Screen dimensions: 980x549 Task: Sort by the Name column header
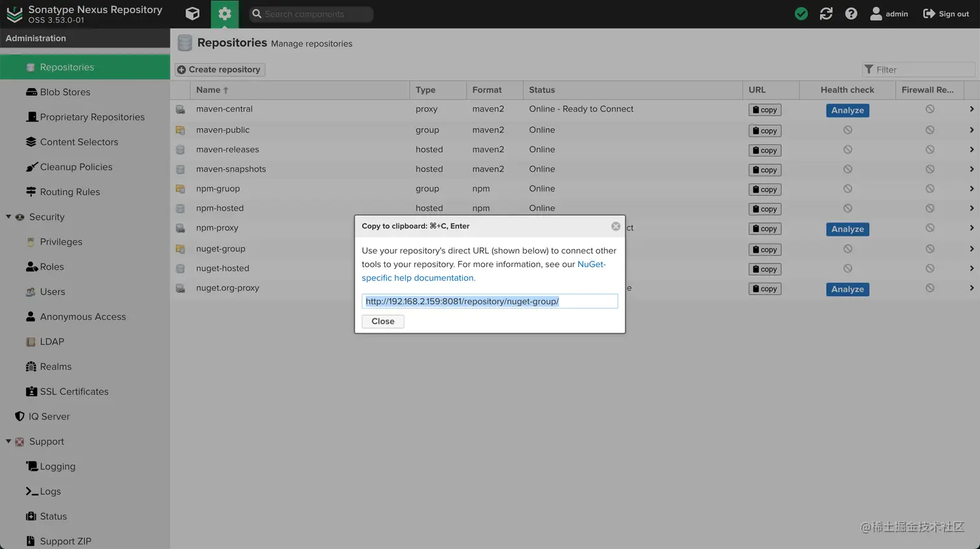coord(299,90)
